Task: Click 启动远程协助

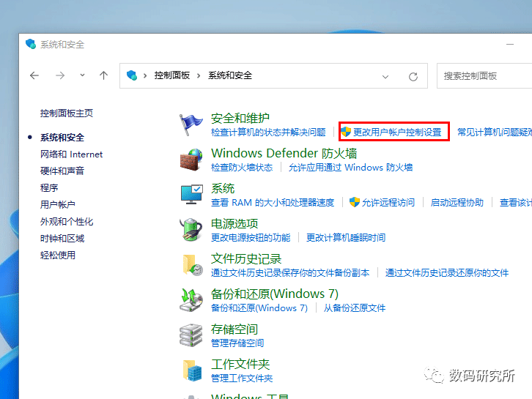Action: 457,203
